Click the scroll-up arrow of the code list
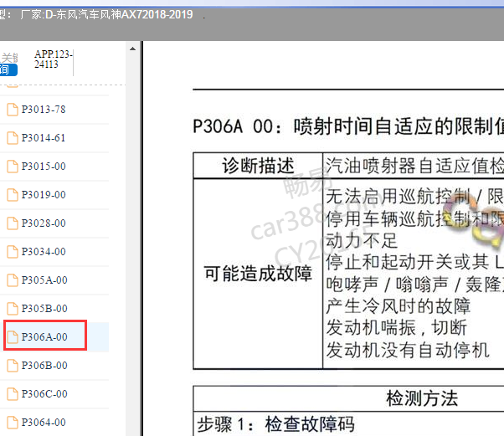Viewport: 504px width, 436px height. click(x=132, y=49)
